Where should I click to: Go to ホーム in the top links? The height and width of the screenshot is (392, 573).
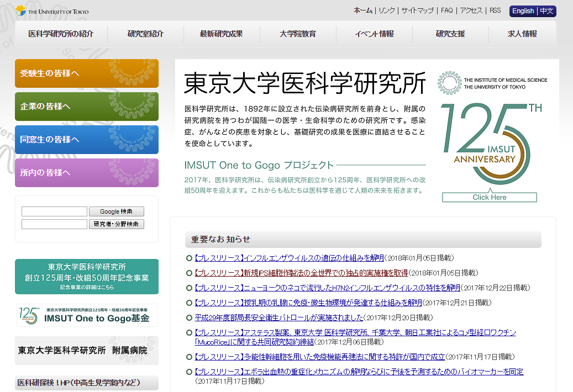point(363,10)
